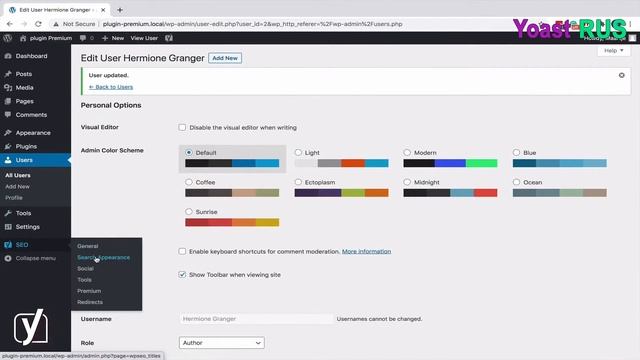Open the New content menu
The image size is (640, 360).
point(113,38)
